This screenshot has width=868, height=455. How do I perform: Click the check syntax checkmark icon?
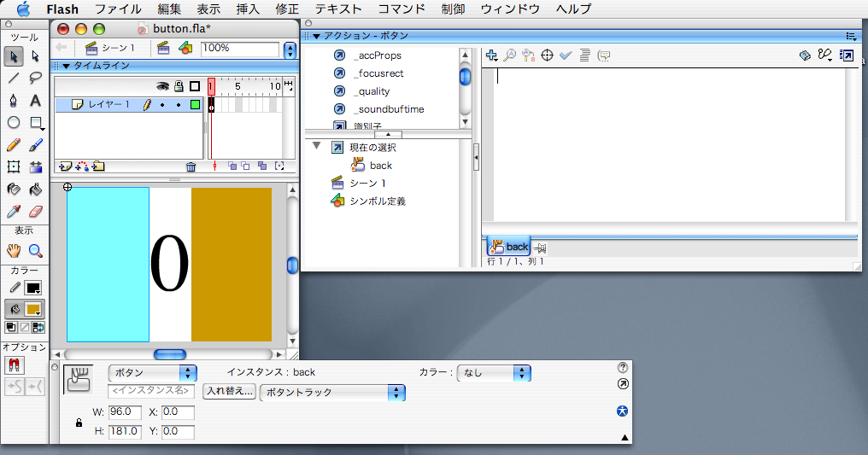coord(566,55)
